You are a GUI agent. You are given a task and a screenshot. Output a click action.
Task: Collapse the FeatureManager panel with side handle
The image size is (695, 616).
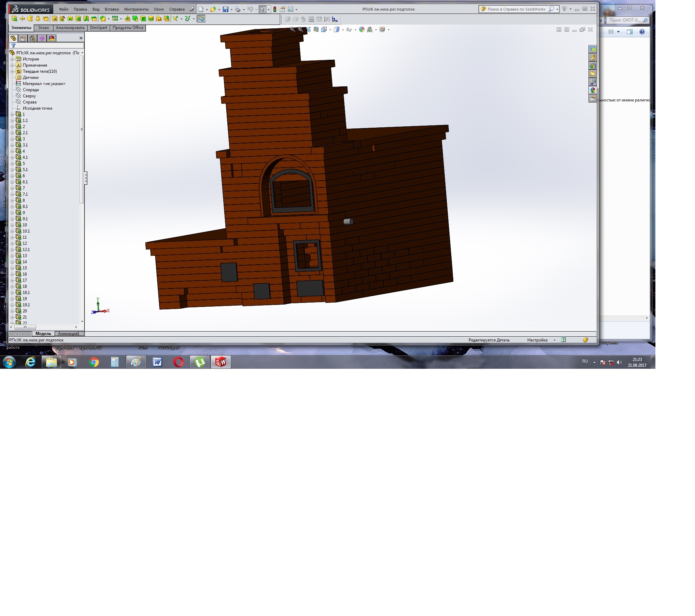coord(86,178)
